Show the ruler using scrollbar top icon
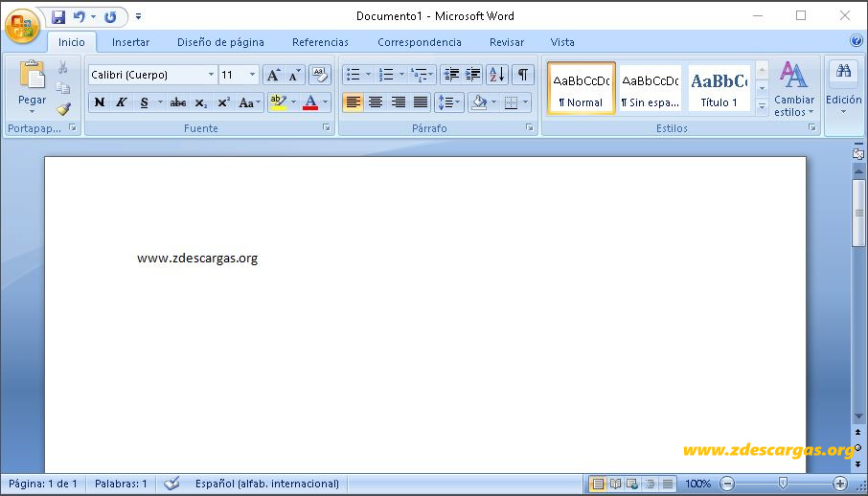This screenshot has height=496, width=868. tap(858, 153)
